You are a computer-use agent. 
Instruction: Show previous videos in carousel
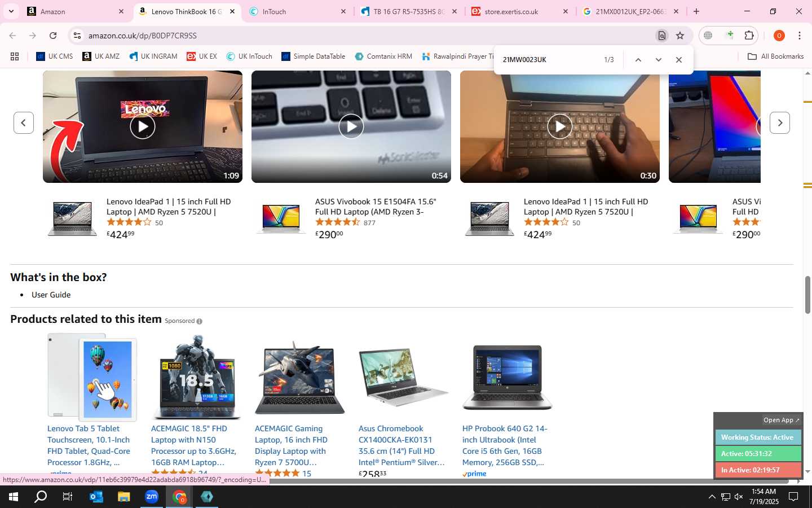[24, 122]
